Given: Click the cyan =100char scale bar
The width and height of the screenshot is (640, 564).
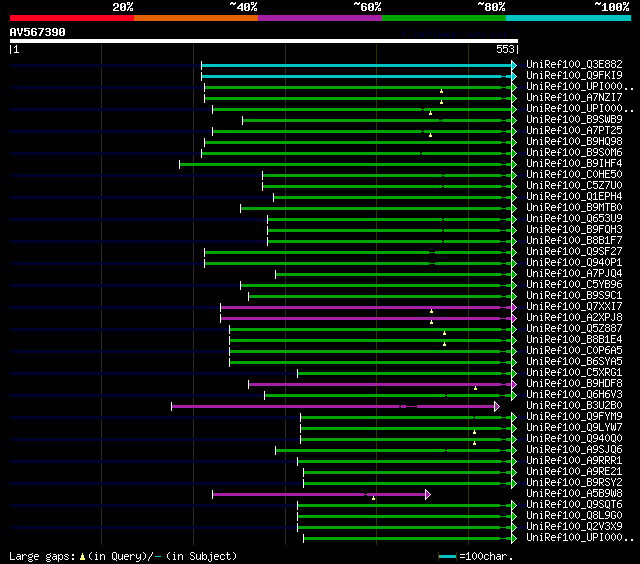Looking at the screenshot, I should coord(447,557).
